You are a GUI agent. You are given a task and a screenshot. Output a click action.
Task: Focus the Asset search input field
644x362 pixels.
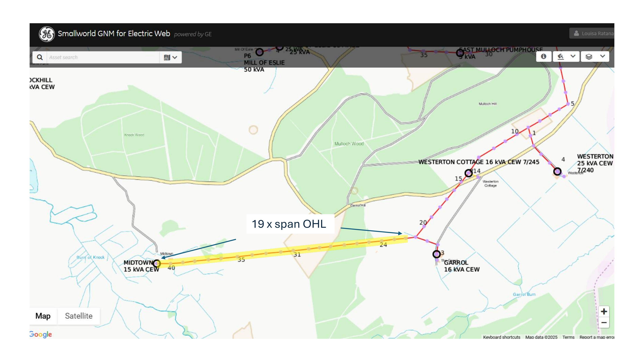pos(103,57)
